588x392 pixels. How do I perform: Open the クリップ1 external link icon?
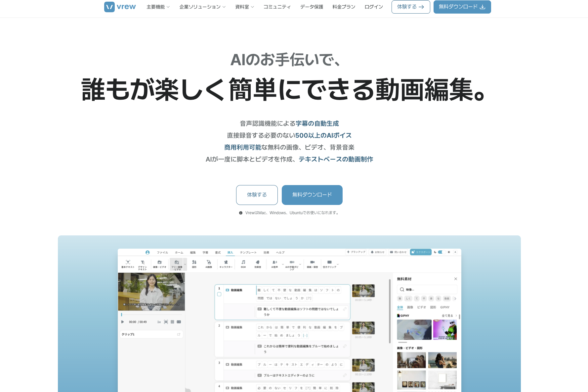[179, 334]
